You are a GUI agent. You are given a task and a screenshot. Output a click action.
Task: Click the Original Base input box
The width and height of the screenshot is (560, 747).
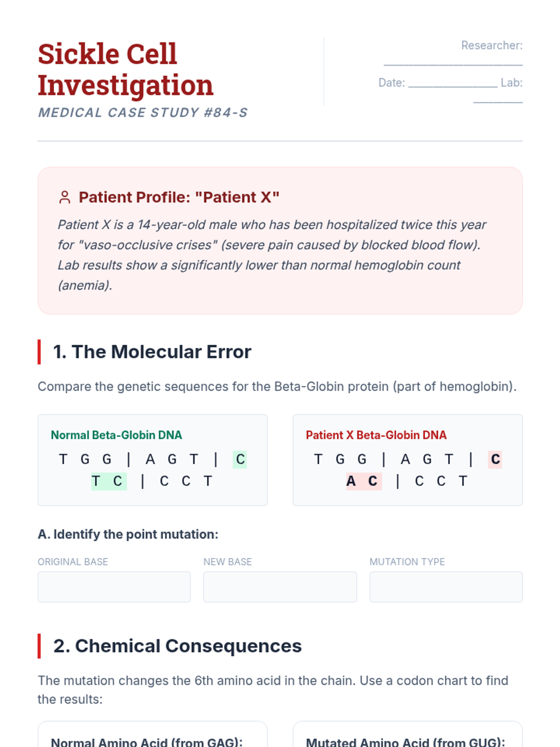[114, 587]
